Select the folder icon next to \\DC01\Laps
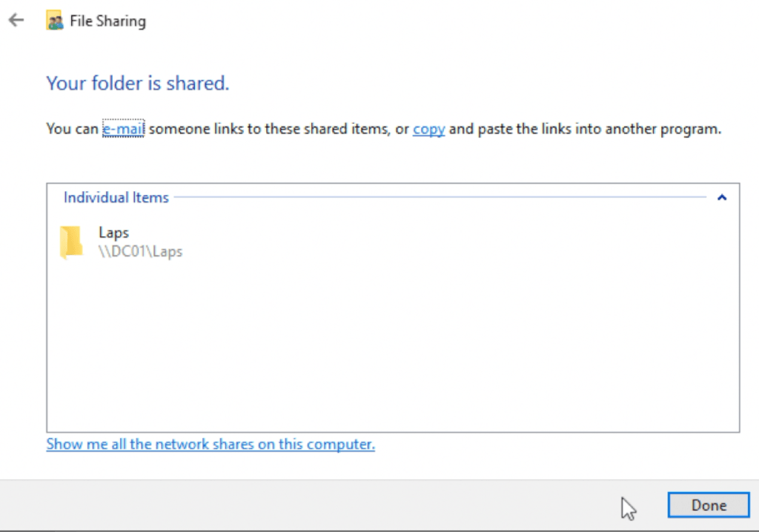The height and width of the screenshot is (532, 759). 73,241
